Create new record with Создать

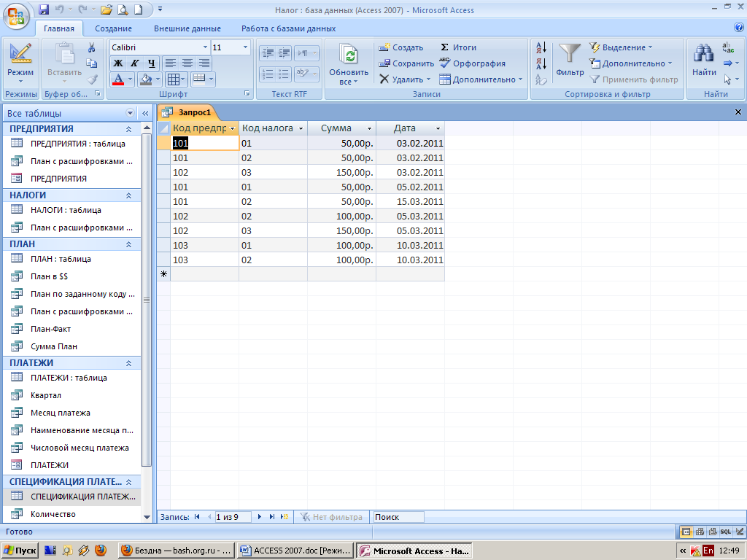[x=400, y=47]
